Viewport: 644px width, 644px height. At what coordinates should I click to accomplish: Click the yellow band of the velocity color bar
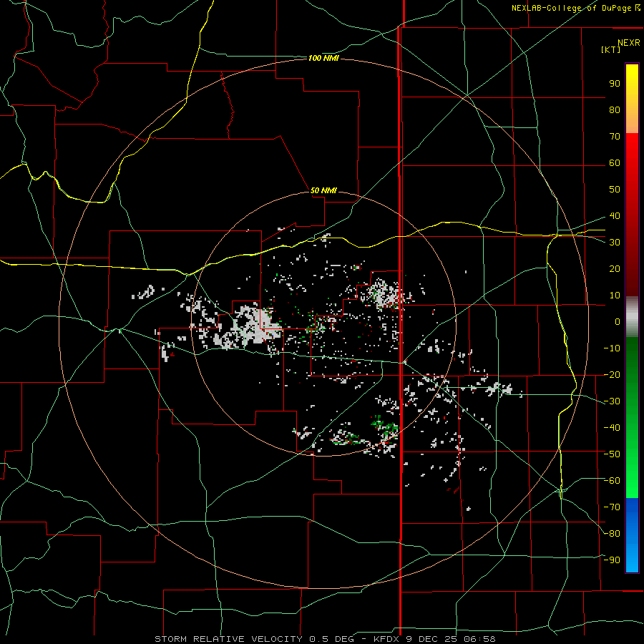632,99
